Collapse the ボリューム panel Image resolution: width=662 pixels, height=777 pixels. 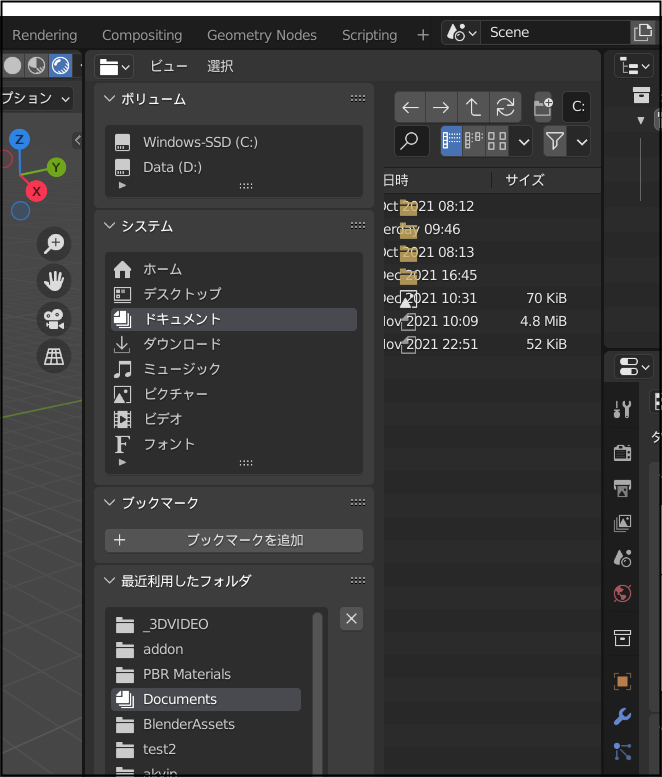[110, 99]
